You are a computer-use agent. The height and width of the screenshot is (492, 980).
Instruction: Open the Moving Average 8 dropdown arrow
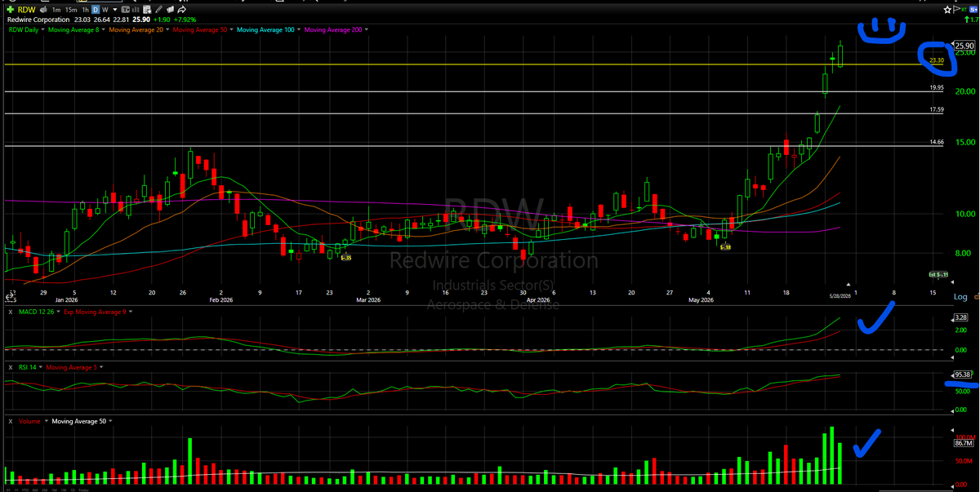[104, 30]
